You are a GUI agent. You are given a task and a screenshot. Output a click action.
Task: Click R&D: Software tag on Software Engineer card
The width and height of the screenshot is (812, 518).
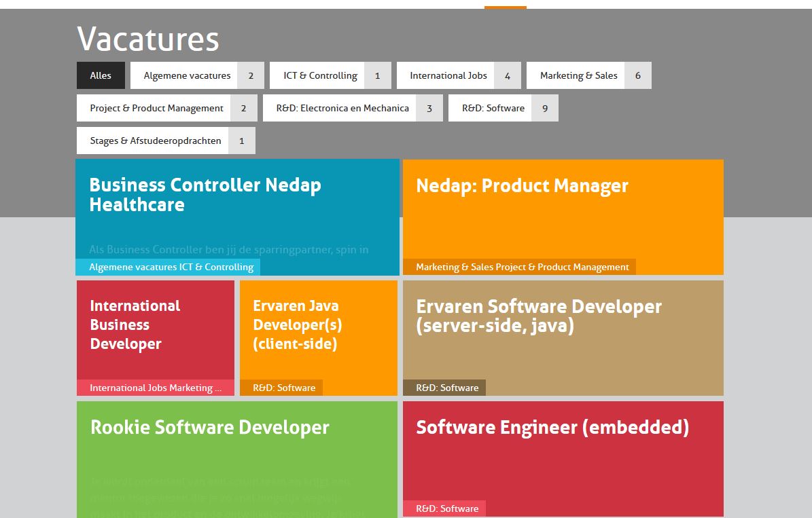(444, 508)
